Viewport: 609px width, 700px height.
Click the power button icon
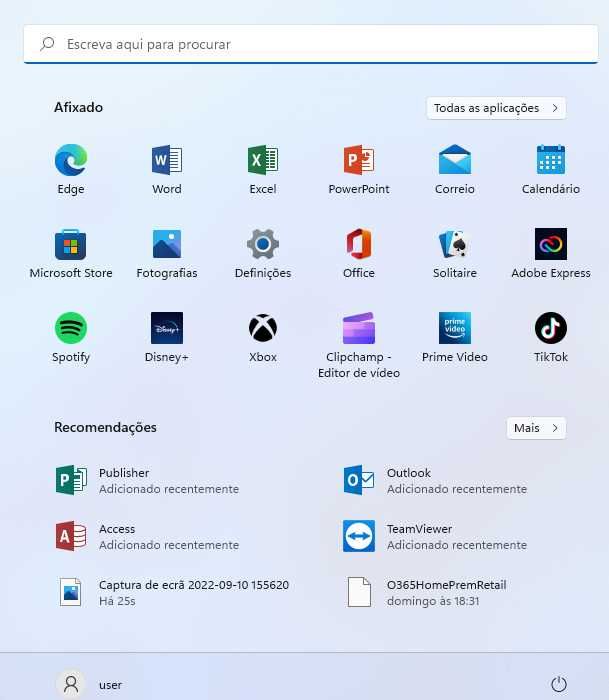559,684
